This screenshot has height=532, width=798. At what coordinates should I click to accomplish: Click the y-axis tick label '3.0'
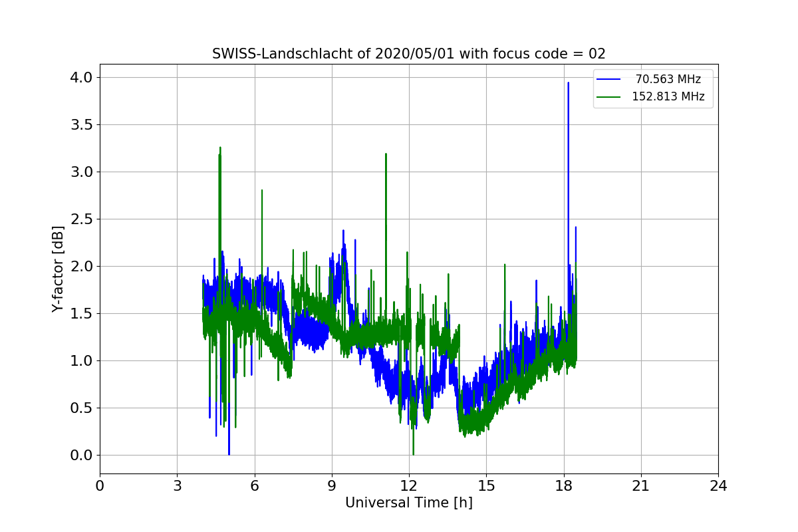point(82,172)
